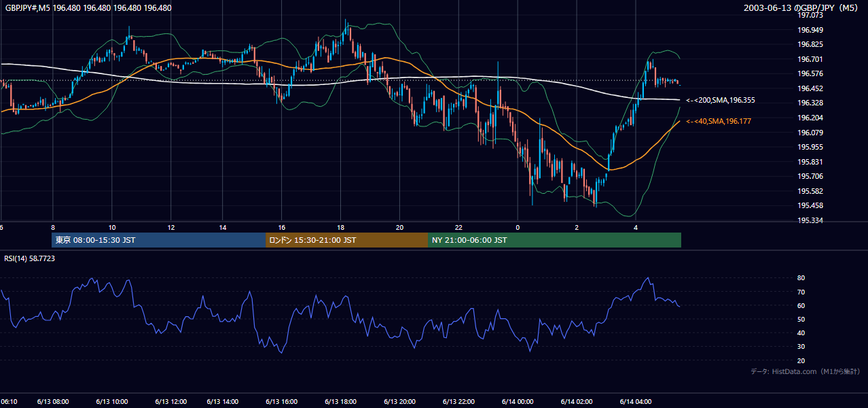Viewport: 868px width, 408px height.
Task: Click the 200 SMA label 196.355
Action: (x=721, y=100)
